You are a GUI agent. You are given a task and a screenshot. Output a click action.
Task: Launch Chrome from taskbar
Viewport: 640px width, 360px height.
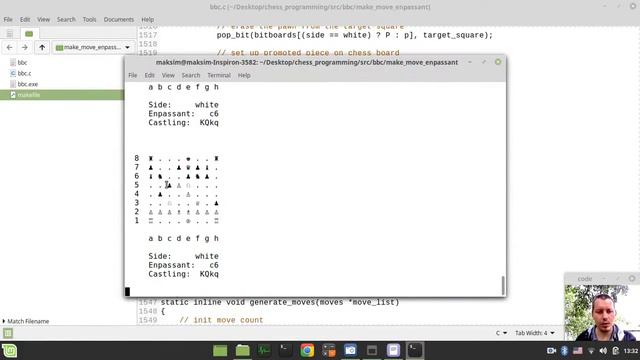pos(307,351)
